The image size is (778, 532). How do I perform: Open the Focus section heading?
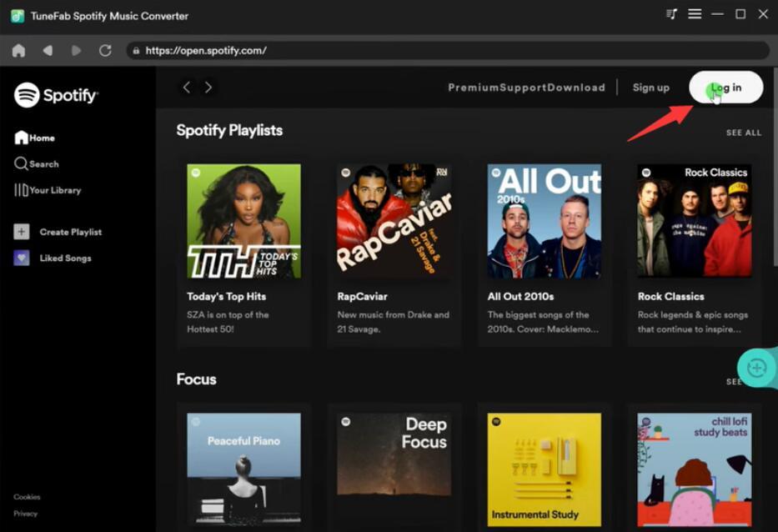197,379
